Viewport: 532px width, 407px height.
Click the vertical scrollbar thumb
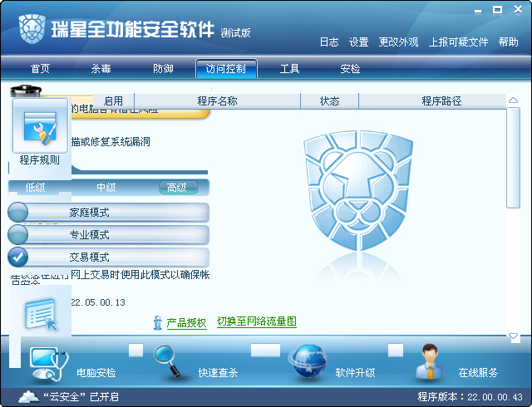[514, 158]
